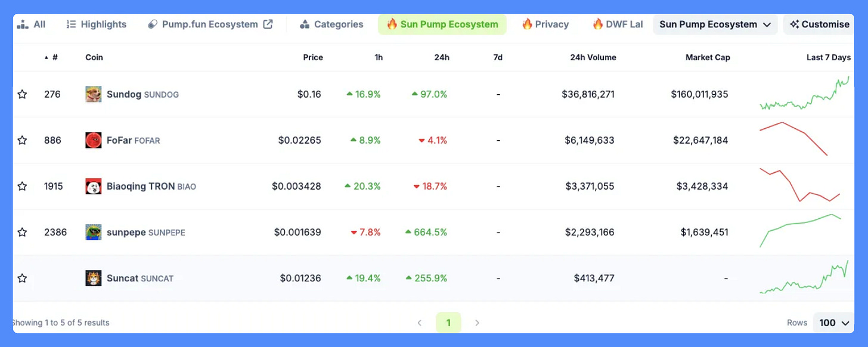Sort by the 24h change column header
Image resolution: width=868 pixels, height=347 pixels.
tap(442, 58)
